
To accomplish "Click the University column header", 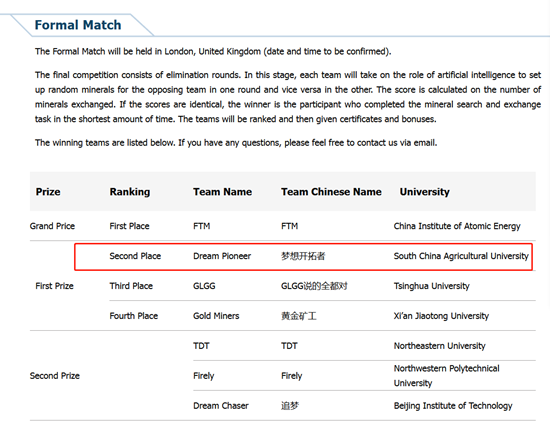I will pos(424,192).
